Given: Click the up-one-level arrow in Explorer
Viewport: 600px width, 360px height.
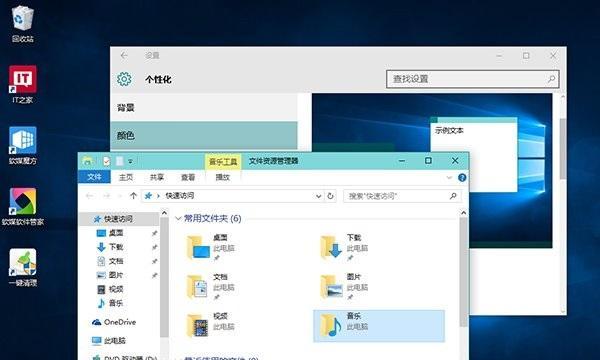Looking at the screenshot, I should [x=133, y=196].
